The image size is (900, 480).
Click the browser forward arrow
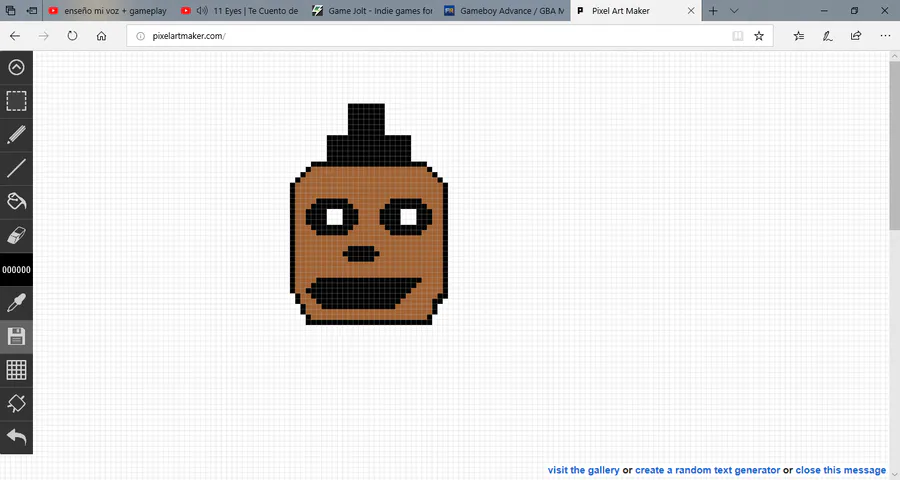point(44,36)
